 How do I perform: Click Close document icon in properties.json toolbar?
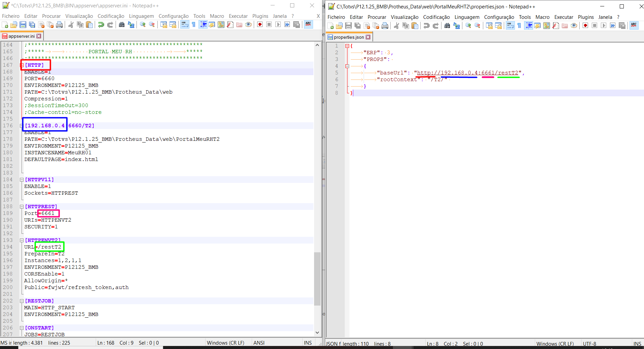click(x=367, y=26)
